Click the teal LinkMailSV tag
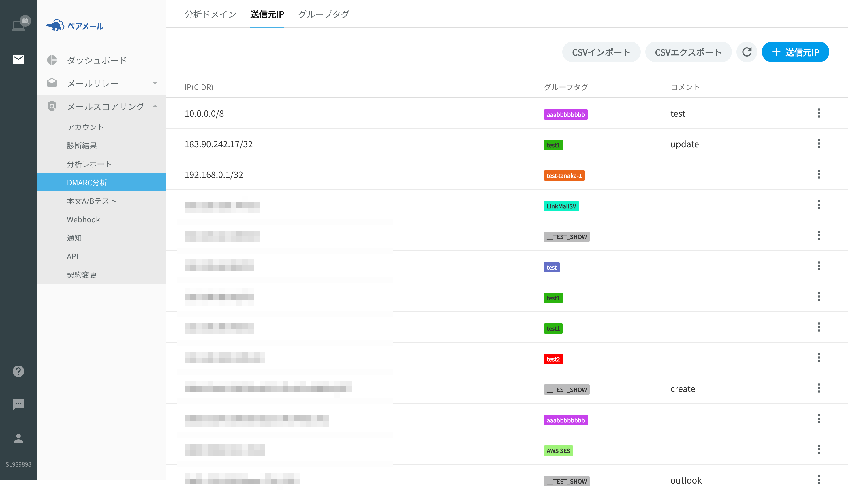Image resolution: width=857 pixels, height=504 pixels. click(561, 206)
